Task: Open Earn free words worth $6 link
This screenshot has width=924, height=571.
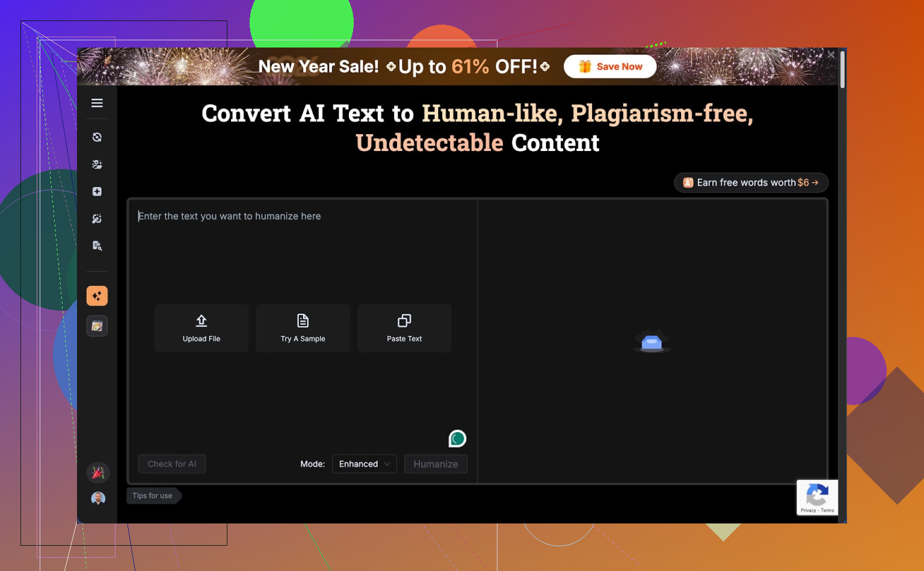Action: click(751, 182)
